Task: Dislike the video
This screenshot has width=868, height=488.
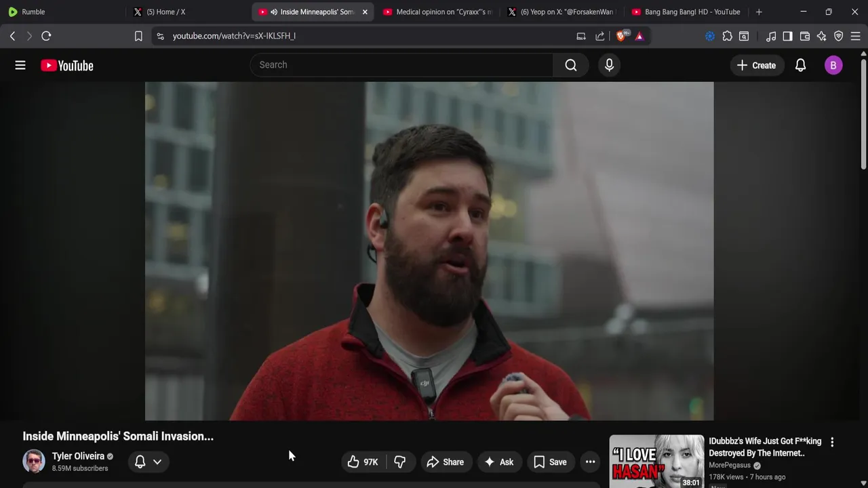Action: point(400,462)
